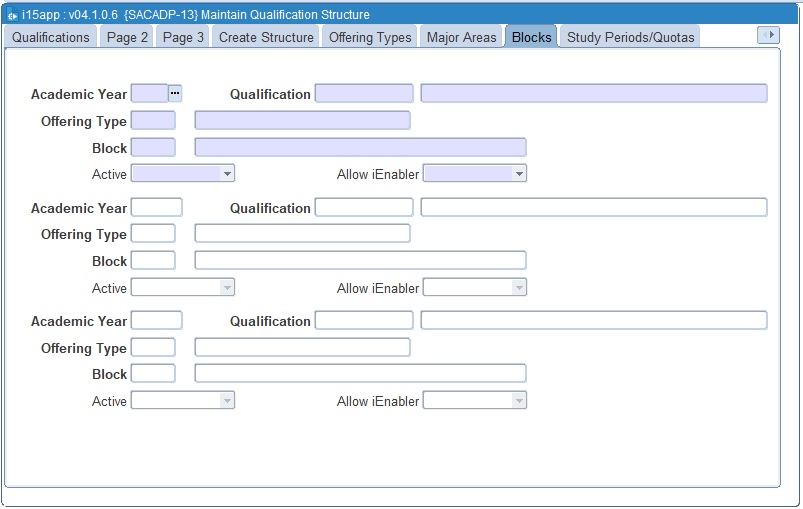Viewport: 803px width, 509px height.
Task: Click the second record's Academic Year field
Action: click(x=157, y=207)
